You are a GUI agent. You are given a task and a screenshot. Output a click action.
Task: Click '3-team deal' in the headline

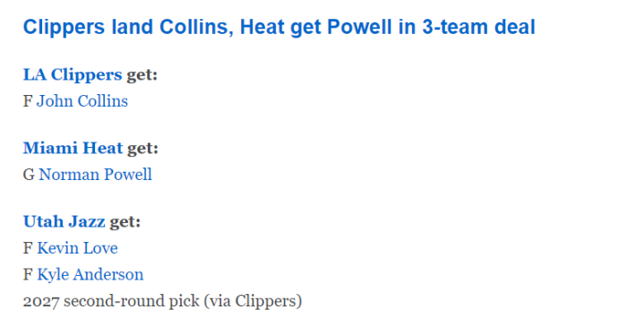pos(478,28)
